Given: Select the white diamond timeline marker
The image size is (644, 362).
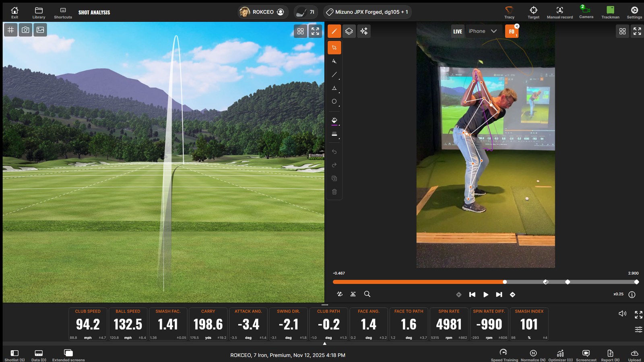Looking at the screenshot, I should (x=568, y=282).
